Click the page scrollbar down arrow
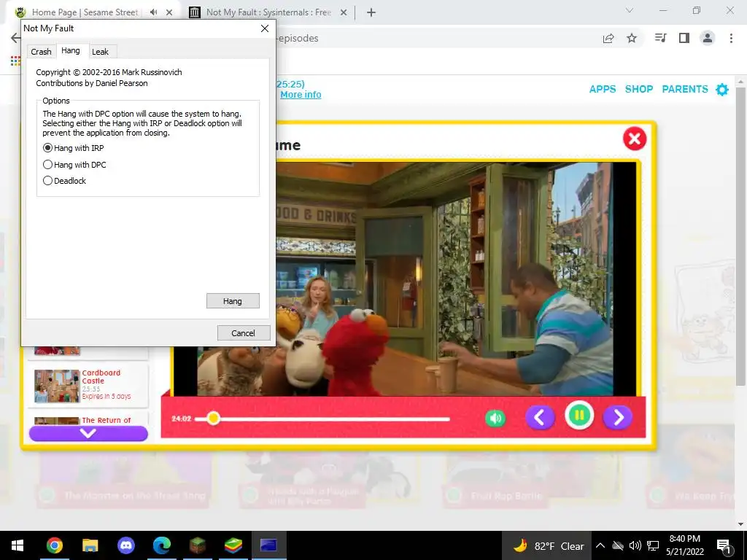Image resolution: width=747 pixels, height=560 pixels. 741,524
